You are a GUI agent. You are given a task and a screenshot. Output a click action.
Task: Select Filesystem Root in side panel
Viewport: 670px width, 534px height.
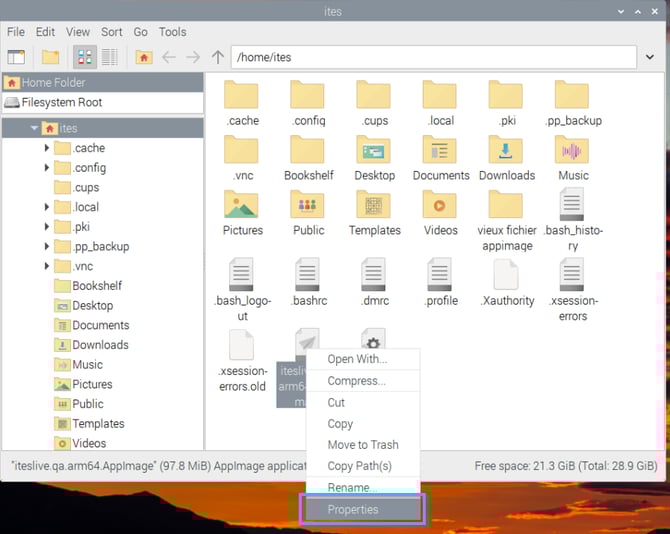pyautogui.click(x=62, y=102)
